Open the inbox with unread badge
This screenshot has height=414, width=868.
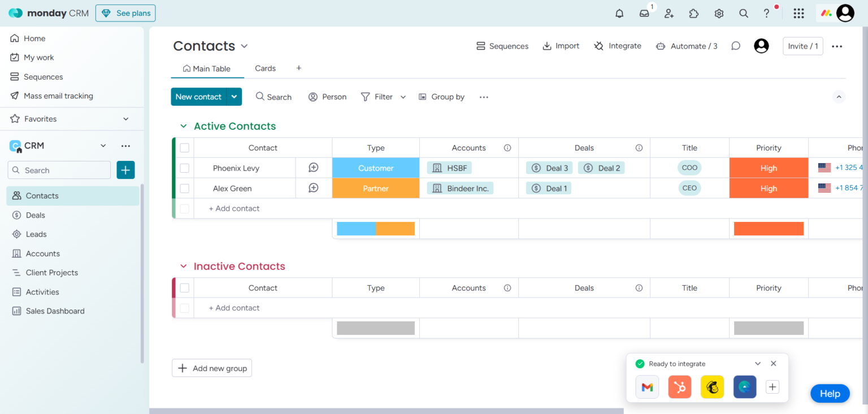[x=644, y=12]
